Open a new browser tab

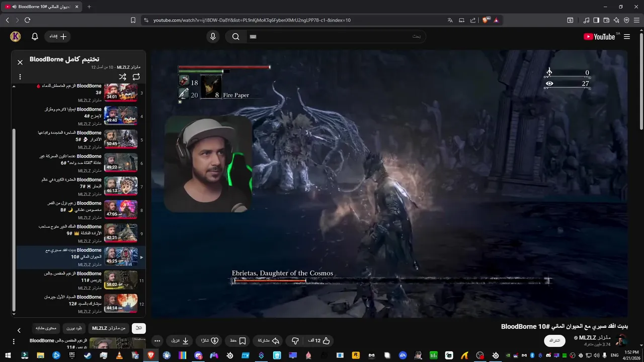coord(89,7)
